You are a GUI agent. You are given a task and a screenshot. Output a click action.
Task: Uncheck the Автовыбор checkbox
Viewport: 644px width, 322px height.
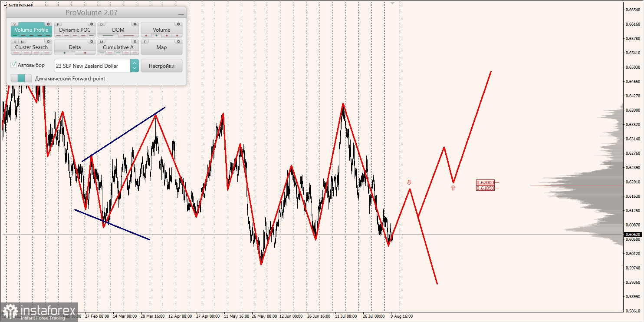click(13, 65)
